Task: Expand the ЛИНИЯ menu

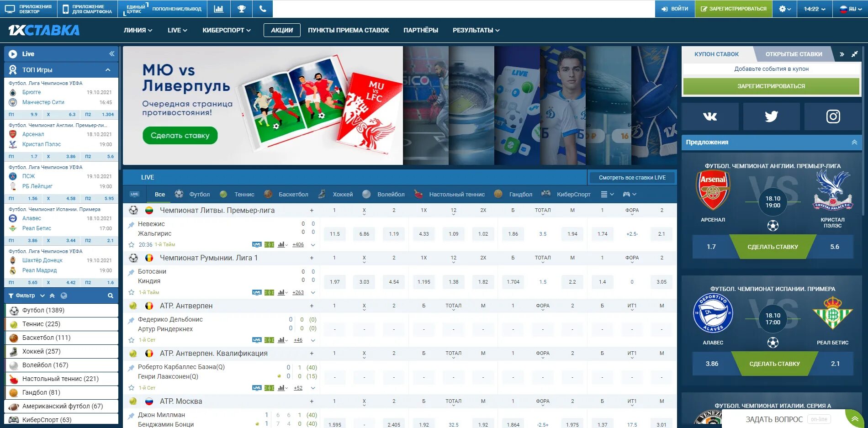Action: pyautogui.click(x=138, y=30)
